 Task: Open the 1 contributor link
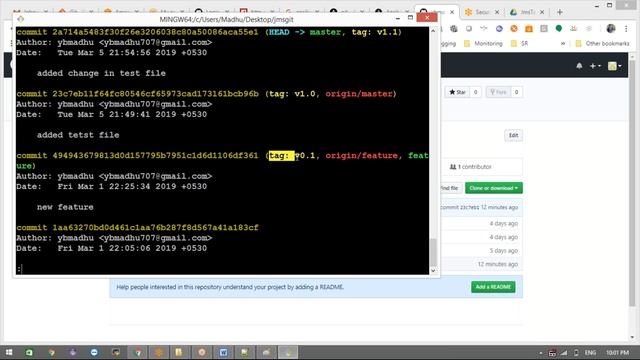[x=470, y=167]
